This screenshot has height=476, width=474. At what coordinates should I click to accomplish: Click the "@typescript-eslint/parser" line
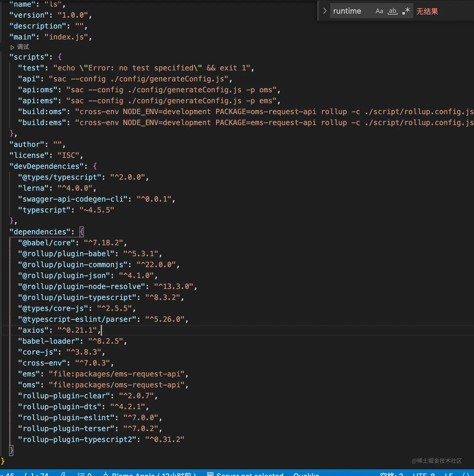(103, 319)
